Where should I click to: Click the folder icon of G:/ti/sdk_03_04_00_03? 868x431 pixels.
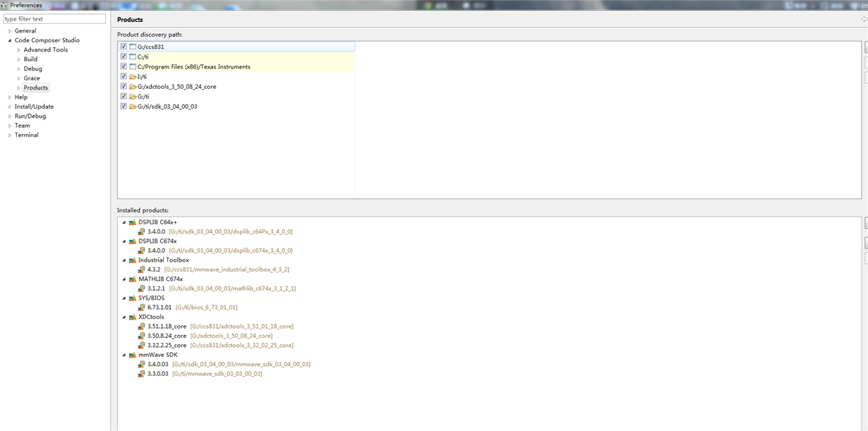click(x=133, y=107)
